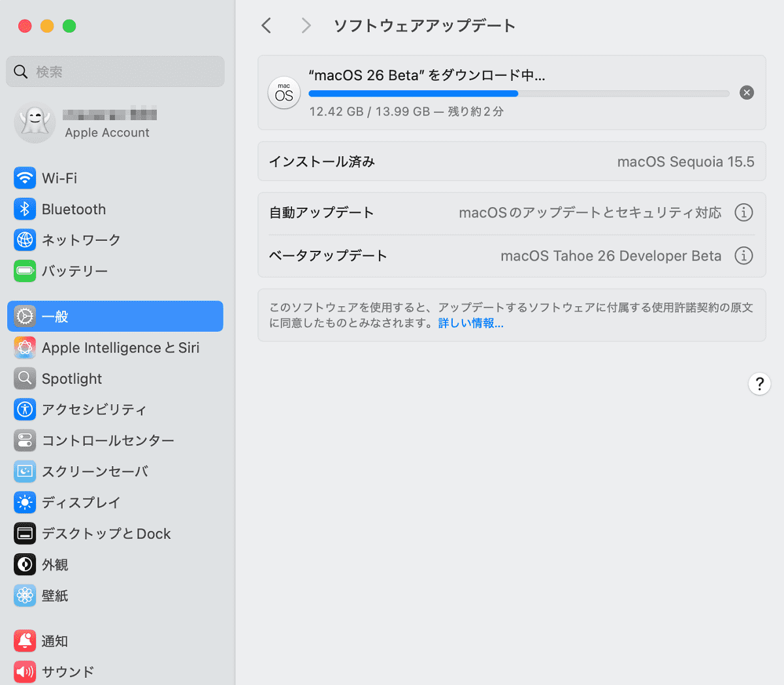Click the ベータアップデート label

point(328,256)
